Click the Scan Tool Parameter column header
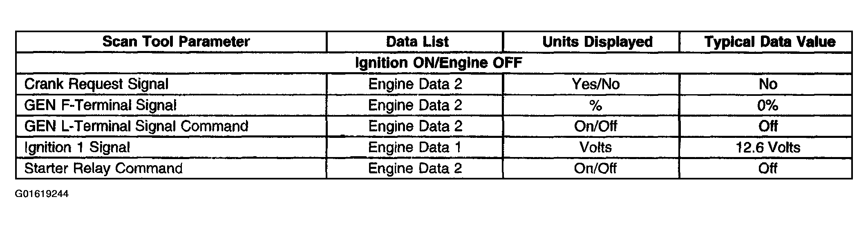The height and width of the screenshot is (228, 868). [x=176, y=42]
